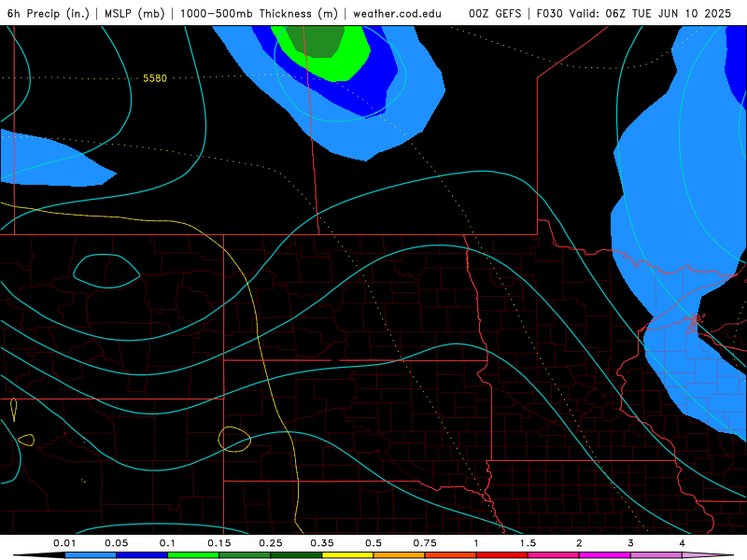Click the '6h Precip (in.)' title text
This screenshot has height=560, width=747.
click(49, 13)
